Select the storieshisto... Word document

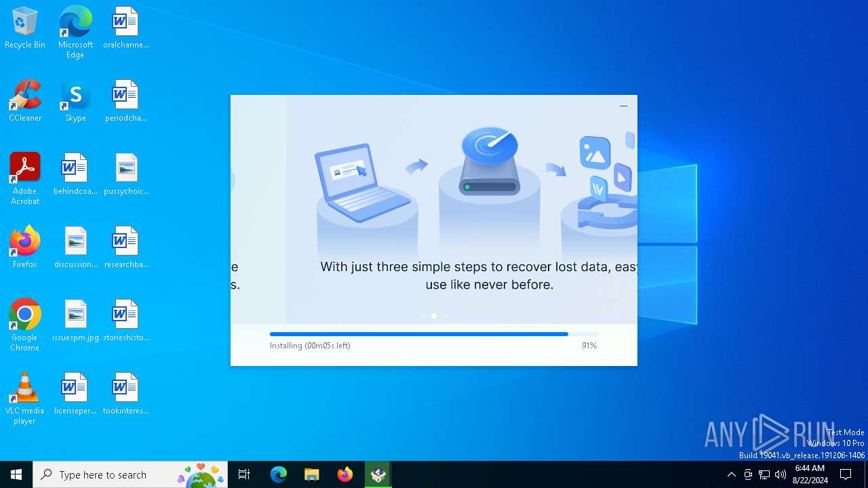point(125,321)
